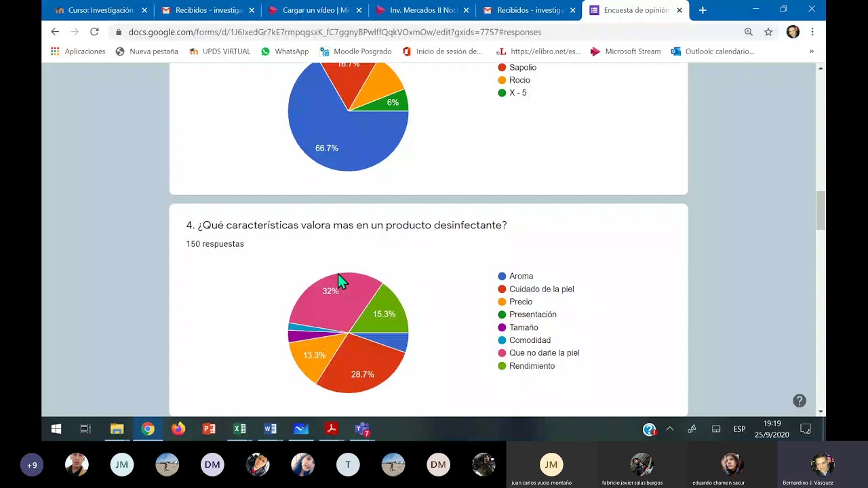The height and width of the screenshot is (488, 868).
Task: Click the forward navigation arrow
Action: (x=75, y=32)
